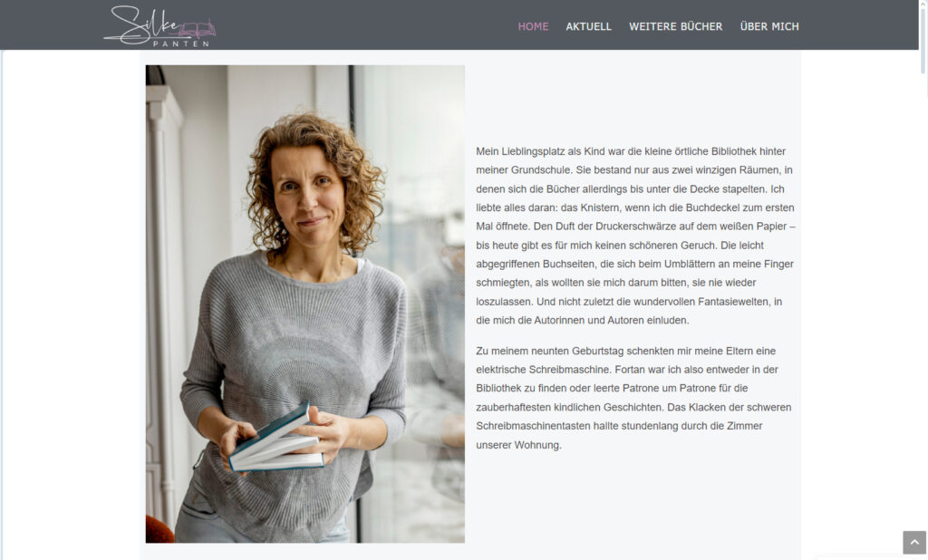The width and height of the screenshot is (928, 560).
Task: Click the stack of books in photo
Action: tap(276, 439)
